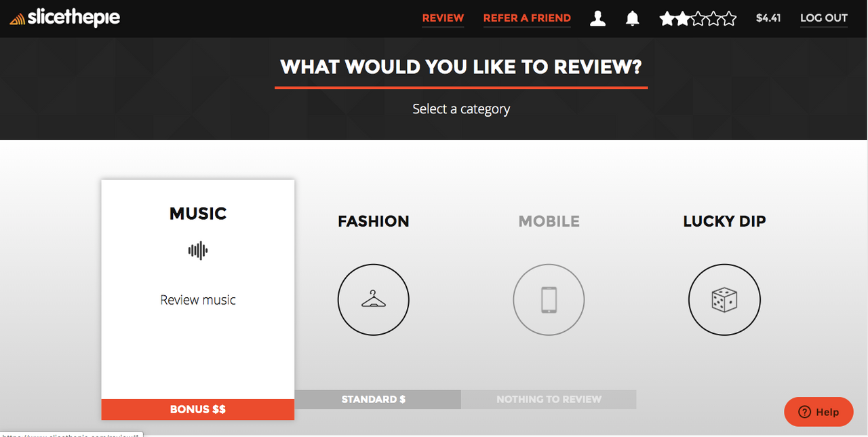The image size is (868, 437).
Task: View the $4.41 account balance
Action: (x=768, y=18)
